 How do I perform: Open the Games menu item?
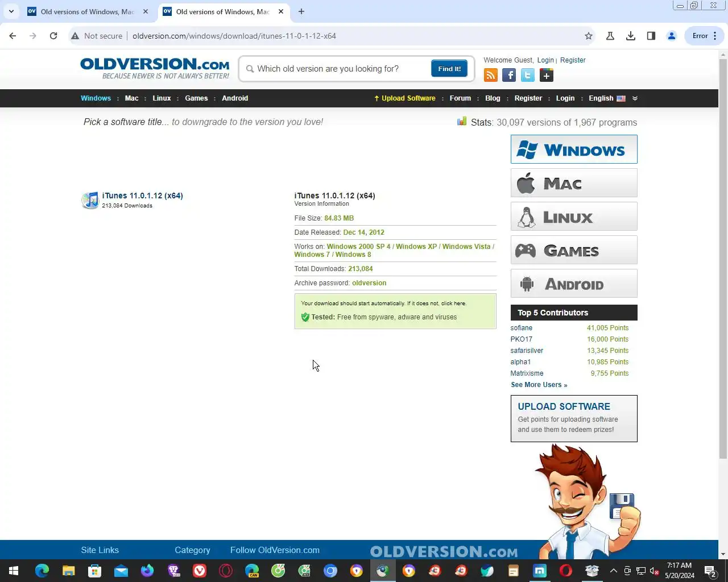[196, 98]
